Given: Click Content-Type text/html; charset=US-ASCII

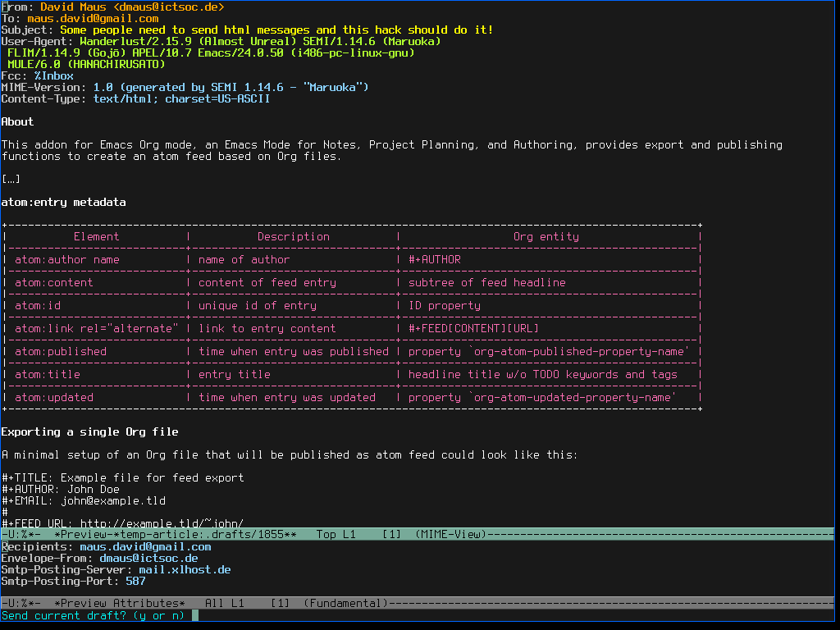Looking at the screenshot, I should (181, 99).
